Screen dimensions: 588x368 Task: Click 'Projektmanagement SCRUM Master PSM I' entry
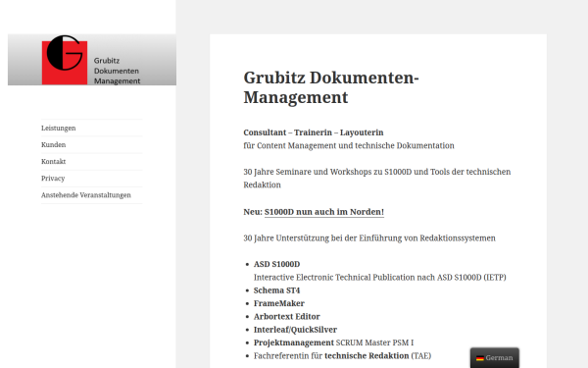(334, 342)
